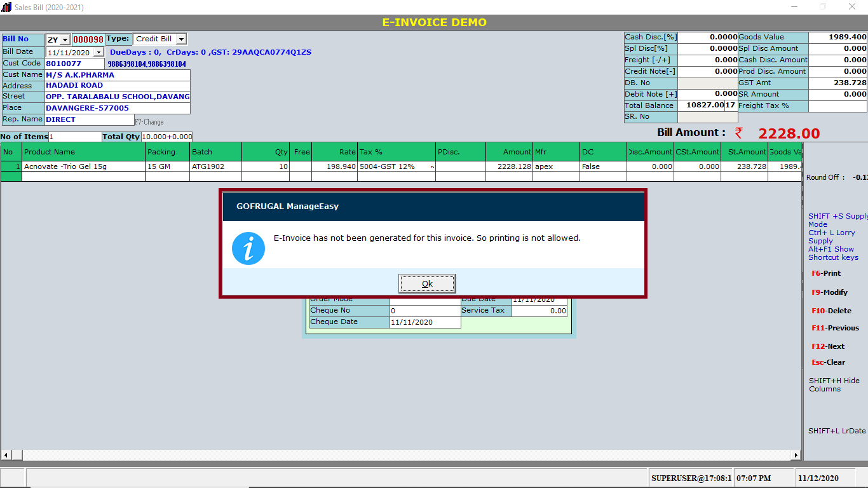868x488 pixels.
Task: Click the No of Items field
Action: point(75,137)
